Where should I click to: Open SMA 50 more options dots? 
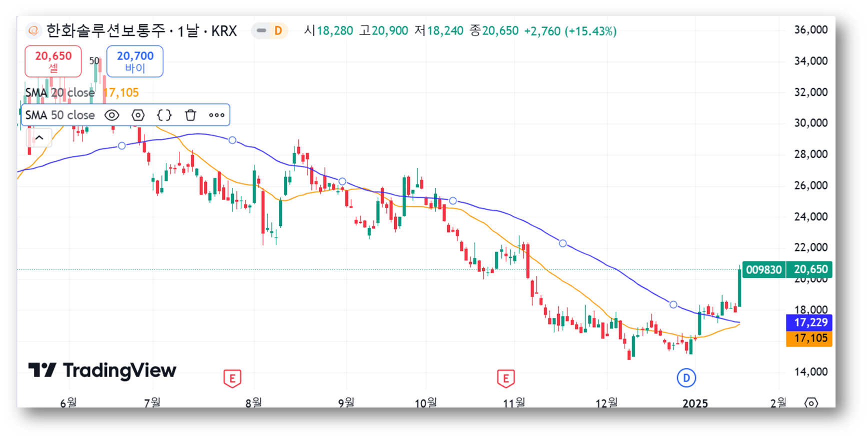pos(216,115)
